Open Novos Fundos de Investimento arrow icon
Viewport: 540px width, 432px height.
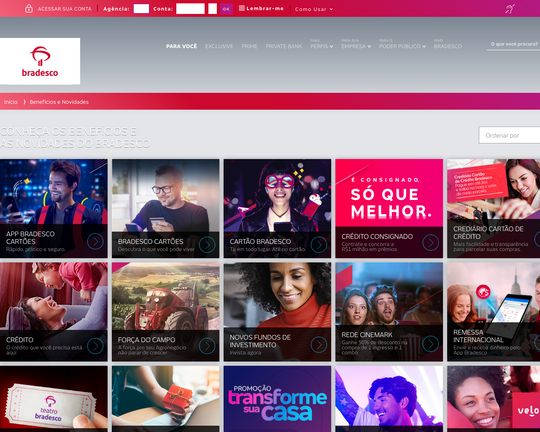click(319, 344)
